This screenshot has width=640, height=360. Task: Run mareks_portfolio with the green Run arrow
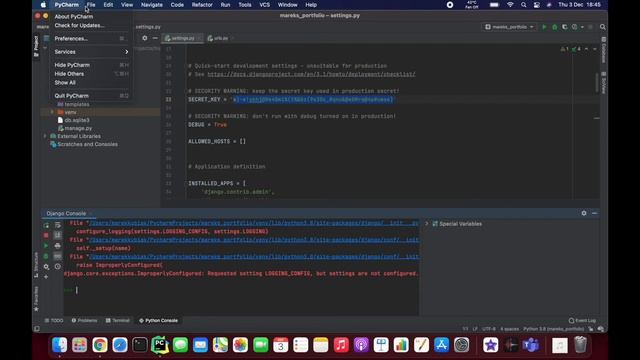click(544, 27)
